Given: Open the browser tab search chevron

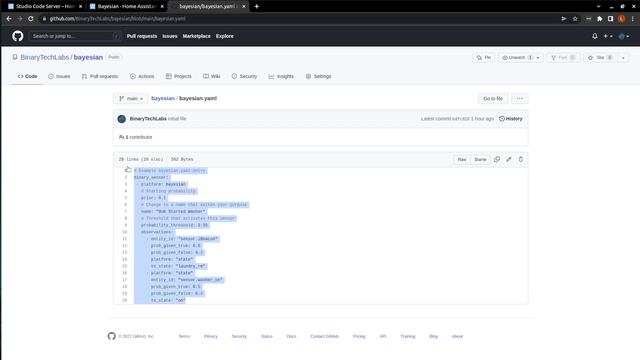Looking at the screenshot, I should (598, 6).
